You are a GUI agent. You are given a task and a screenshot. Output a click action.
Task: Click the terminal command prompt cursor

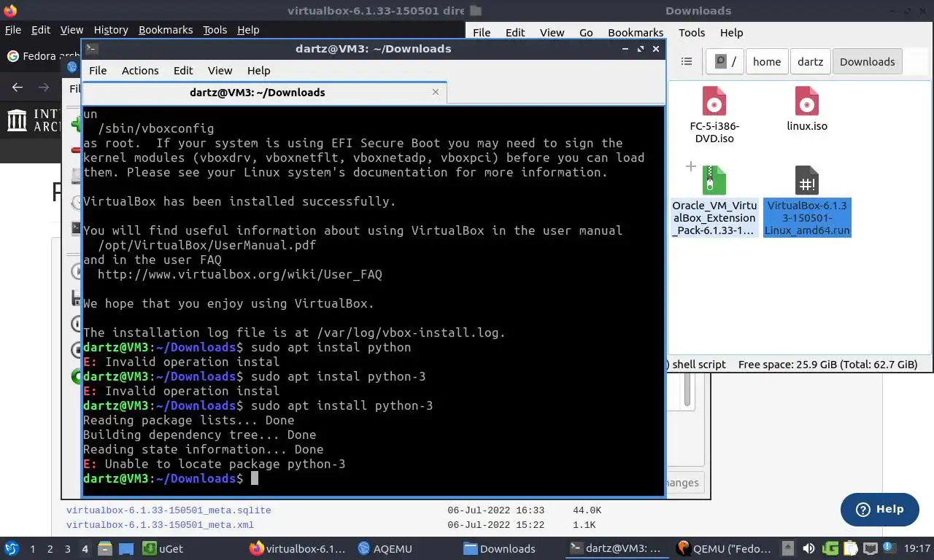coord(255,478)
